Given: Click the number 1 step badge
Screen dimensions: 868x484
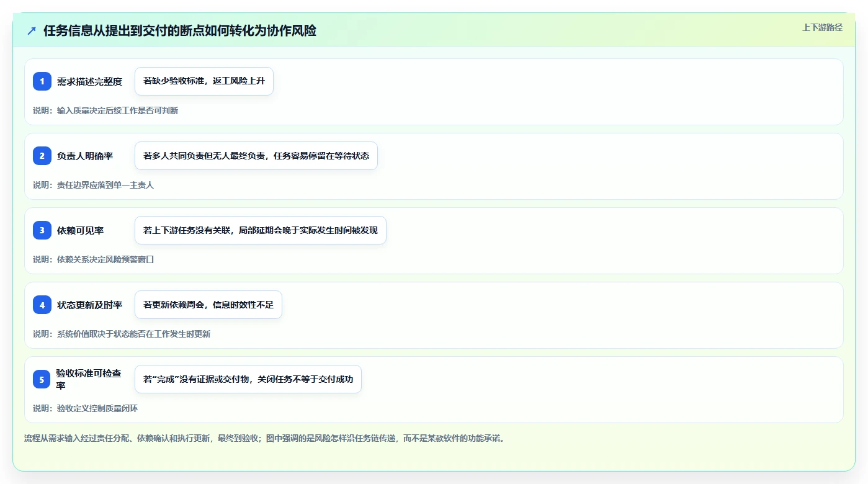Looking at the screenshot, I should (42, 81).
